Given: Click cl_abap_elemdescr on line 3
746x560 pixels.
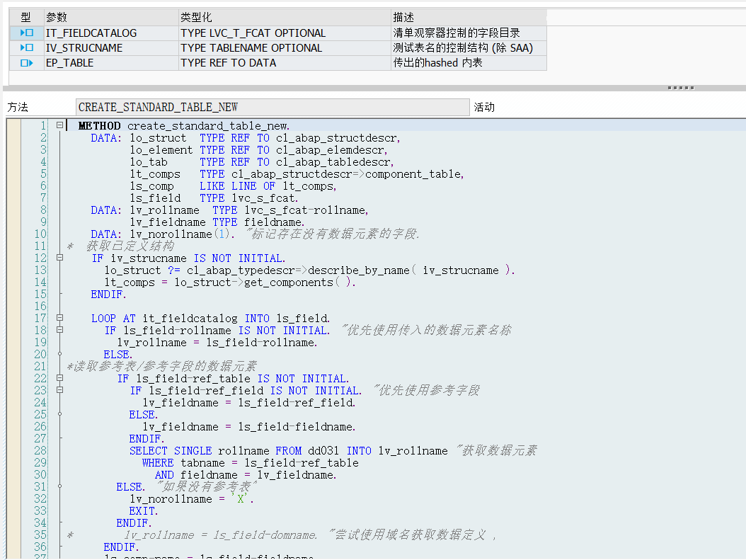Looking at the screenshot, I should 331,150.
